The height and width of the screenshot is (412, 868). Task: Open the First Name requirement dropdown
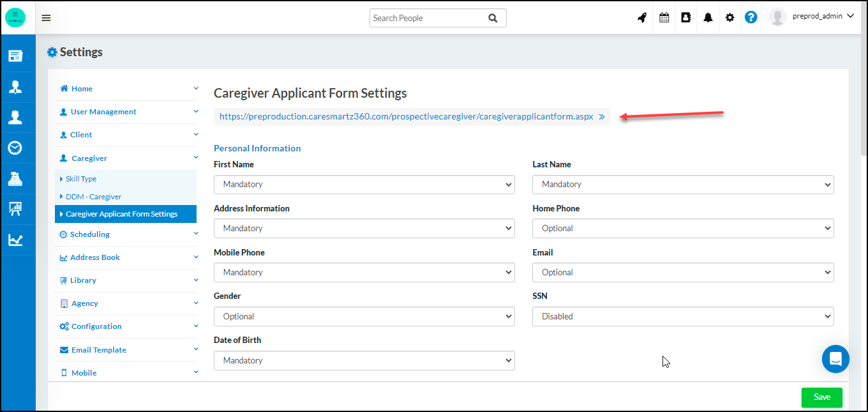point(364,184)
